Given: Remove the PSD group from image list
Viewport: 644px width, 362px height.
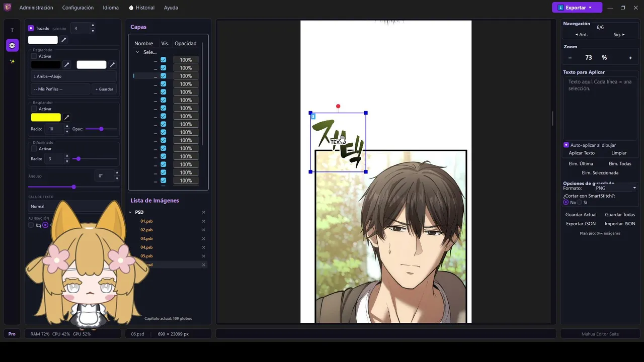Looking at the screenshot, I should 204,212.
